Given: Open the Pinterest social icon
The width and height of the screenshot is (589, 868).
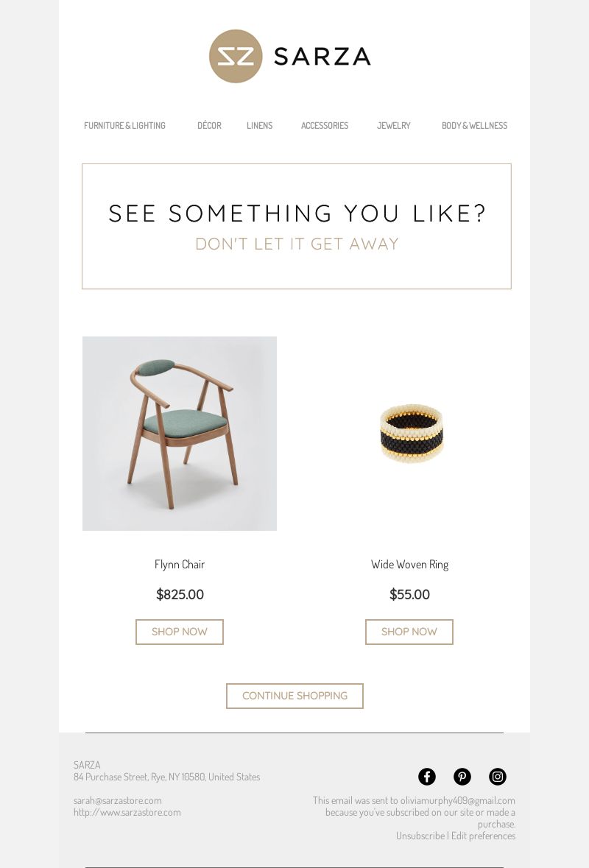Looking at the screenshot, I should tap(462, 777).
